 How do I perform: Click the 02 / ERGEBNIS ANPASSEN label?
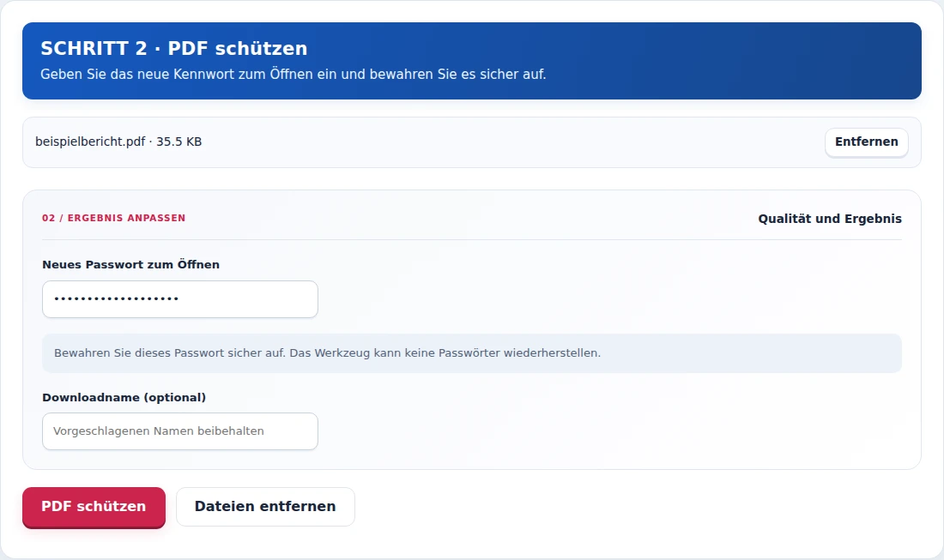tap(114, 218)
